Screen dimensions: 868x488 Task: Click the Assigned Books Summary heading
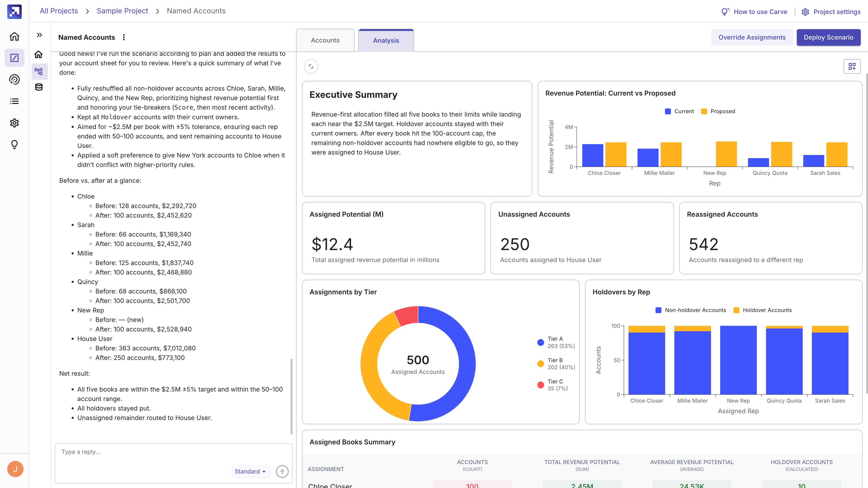352,442
